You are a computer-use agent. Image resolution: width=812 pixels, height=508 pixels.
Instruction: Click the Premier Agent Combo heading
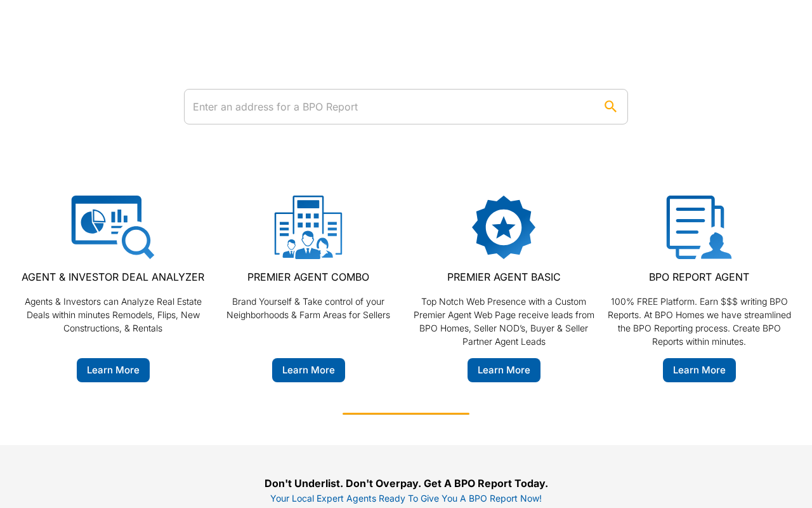pyautogui.click(x=308, y=277)
